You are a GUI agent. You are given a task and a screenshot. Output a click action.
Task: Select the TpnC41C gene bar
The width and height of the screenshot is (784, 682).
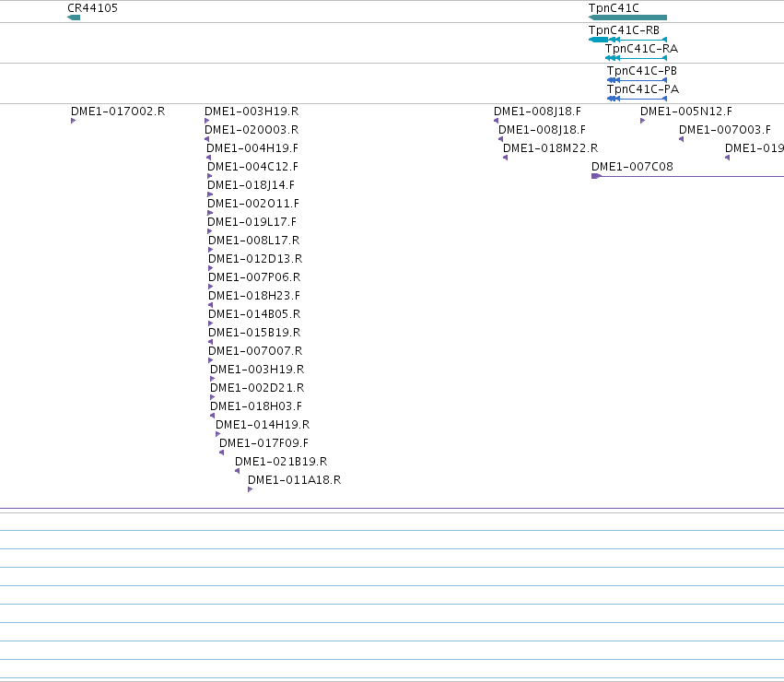tap(627, 18)
